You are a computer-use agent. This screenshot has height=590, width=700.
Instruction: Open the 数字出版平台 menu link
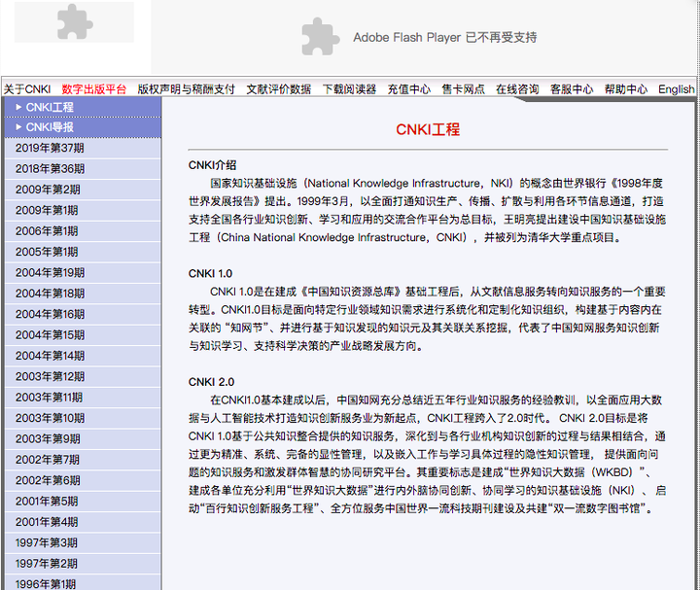point(93,88)
